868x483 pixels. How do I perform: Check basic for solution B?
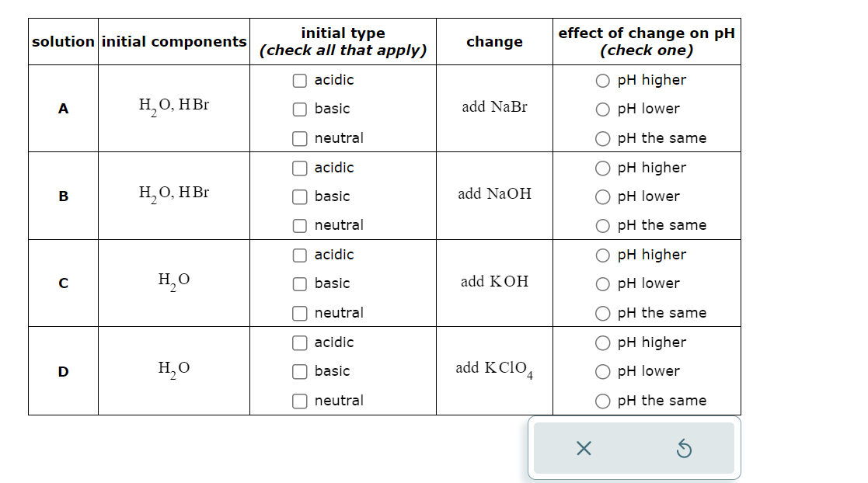tap(300, 196)
